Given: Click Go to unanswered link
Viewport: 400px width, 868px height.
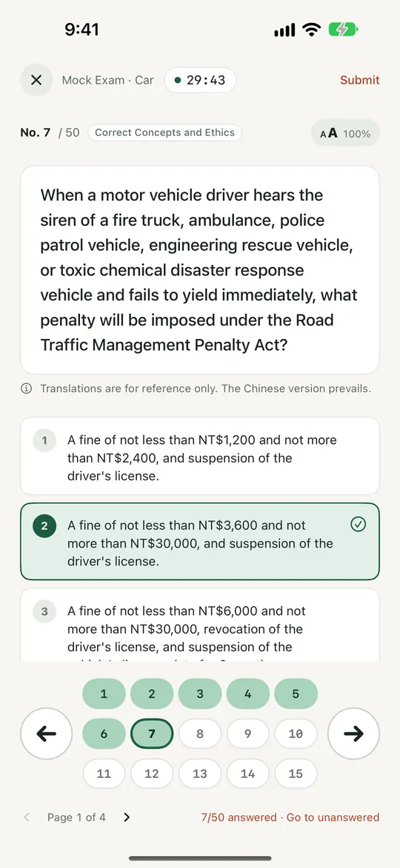Looking at the screenshot, I should [333, 817].
